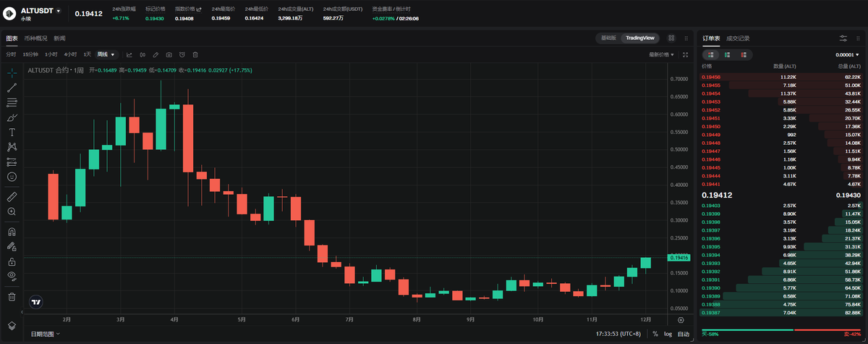The image size is (868, 344).
Task: Click ask price 0.19456 row
Action: pos(782,77)
